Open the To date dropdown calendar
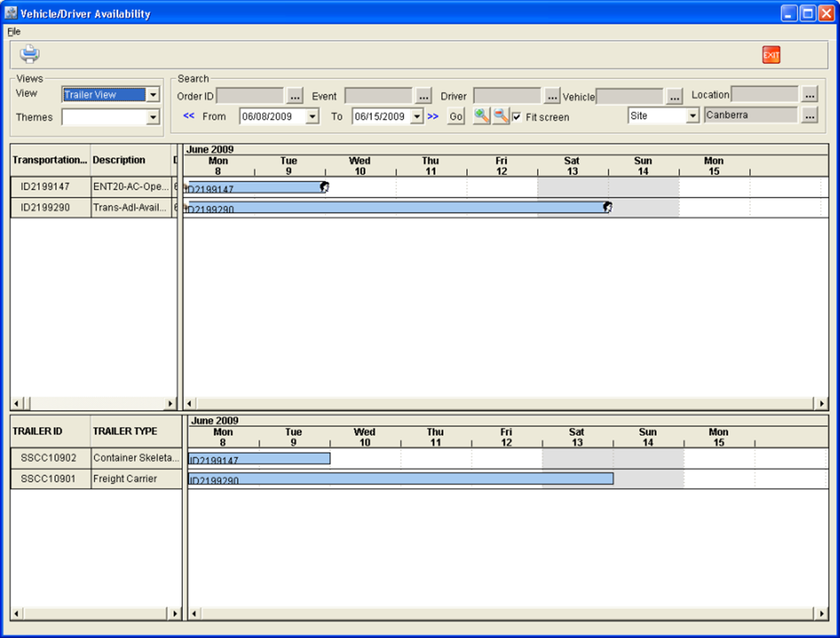The image size is (840, 638). pyautogui.click(x=417, y=116)
